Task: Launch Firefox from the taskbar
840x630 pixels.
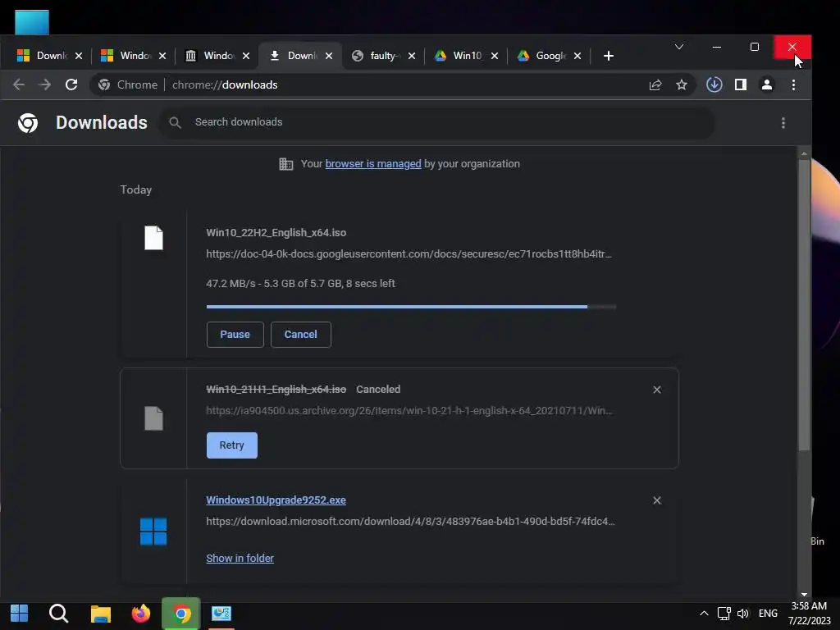Action: (141, 614)
